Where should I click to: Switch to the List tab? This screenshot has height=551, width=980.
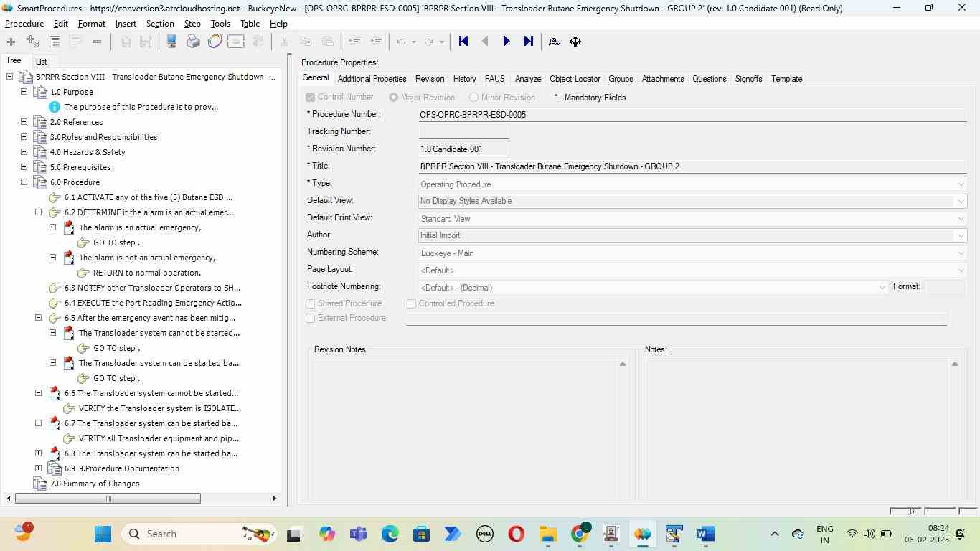click(x=42, y=62)
